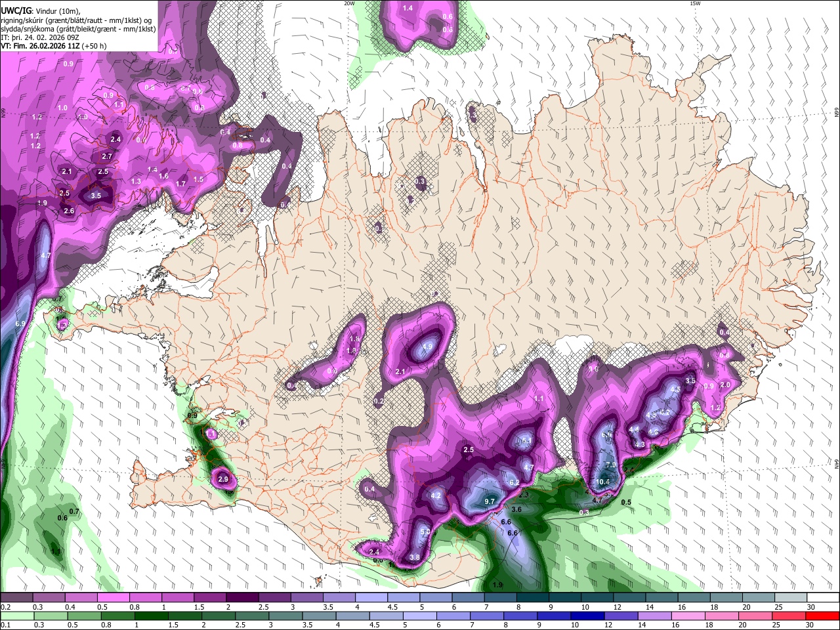The height and width of the screenshot is (630, 840).
Task: Pick the deep blue 10–12 lower scale swatch
Action: point(587,616)
